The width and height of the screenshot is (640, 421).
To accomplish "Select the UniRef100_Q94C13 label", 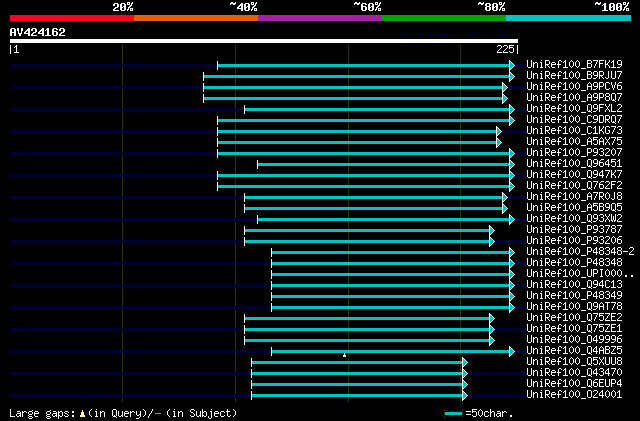I will (x=574, y=285).
